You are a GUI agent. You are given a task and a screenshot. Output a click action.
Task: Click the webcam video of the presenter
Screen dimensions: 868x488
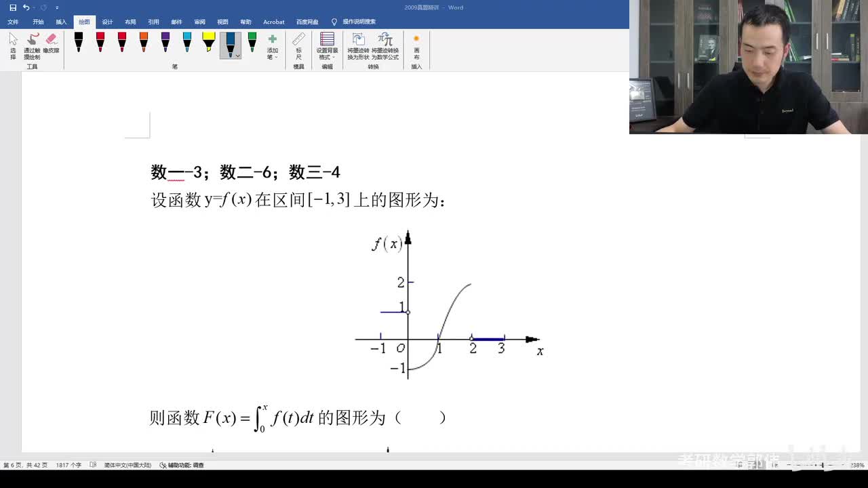coord(749,67)
